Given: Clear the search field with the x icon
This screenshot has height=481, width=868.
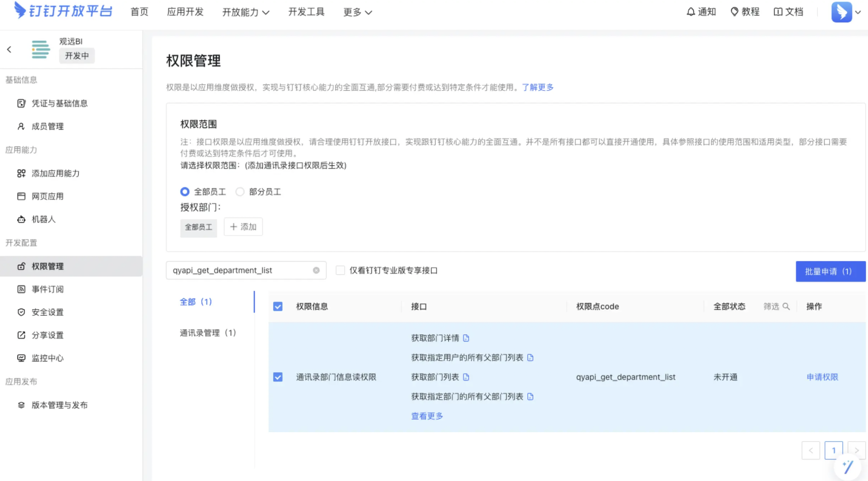Looking at the screenshot, I should (316, 270).
